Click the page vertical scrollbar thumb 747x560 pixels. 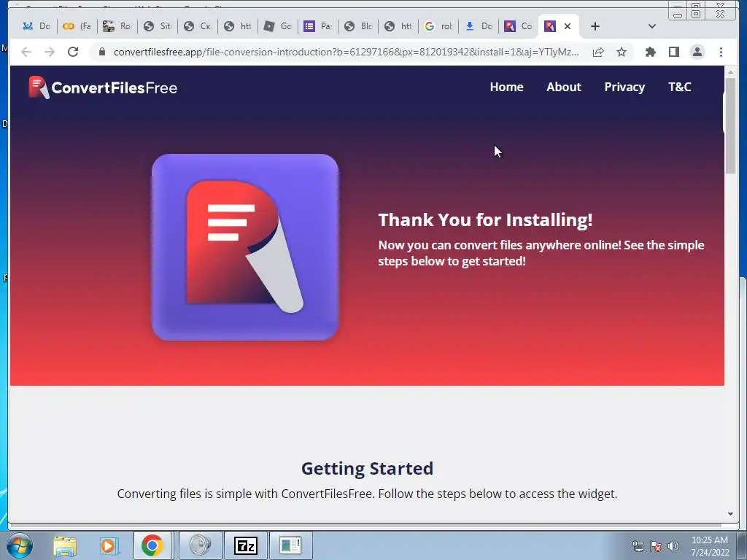(730, 125)
